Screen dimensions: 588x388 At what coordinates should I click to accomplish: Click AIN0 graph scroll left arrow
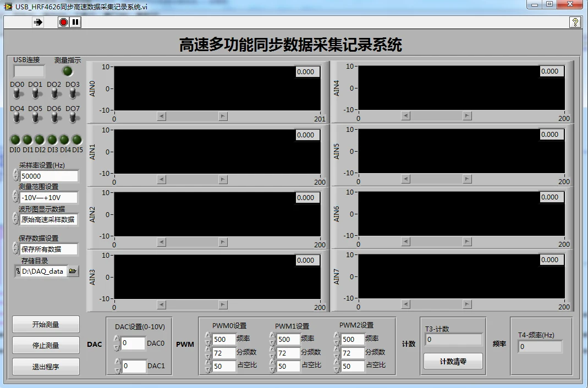161,116
